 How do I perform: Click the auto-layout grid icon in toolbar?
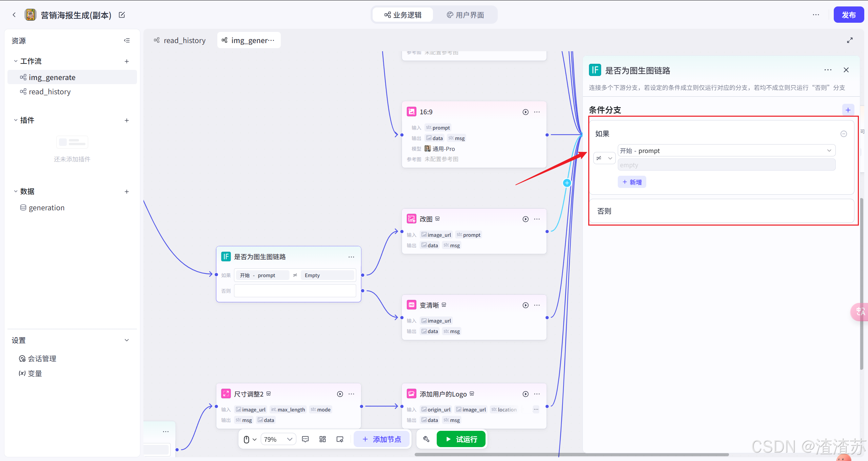click(x=322, y=439)
